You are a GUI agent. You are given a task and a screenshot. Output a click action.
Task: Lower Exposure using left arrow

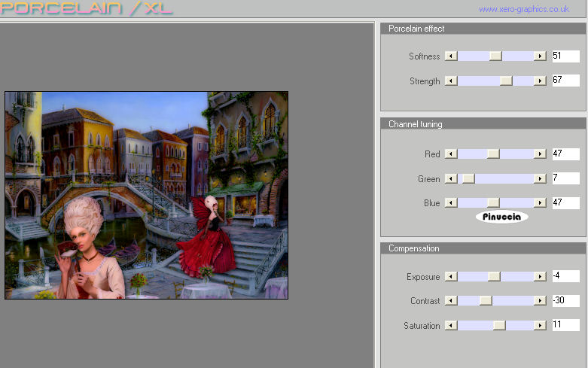[451, 276]
